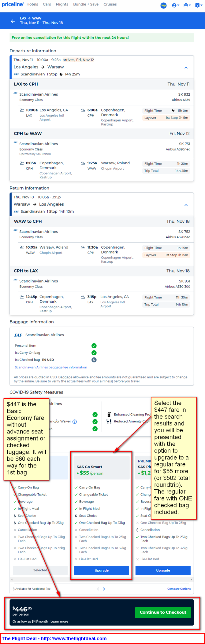
Task: Click the info icon next to Waiver
Action: point(74,422)
